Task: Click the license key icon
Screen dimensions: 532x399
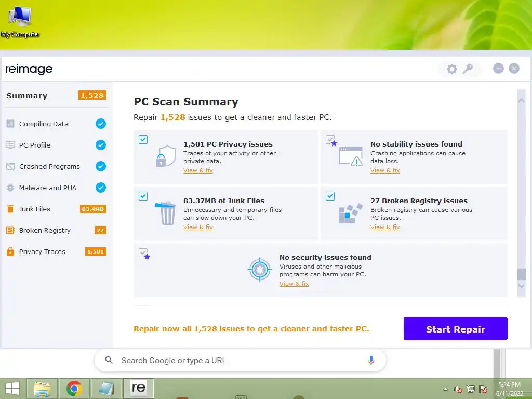Action: point(468,69)
